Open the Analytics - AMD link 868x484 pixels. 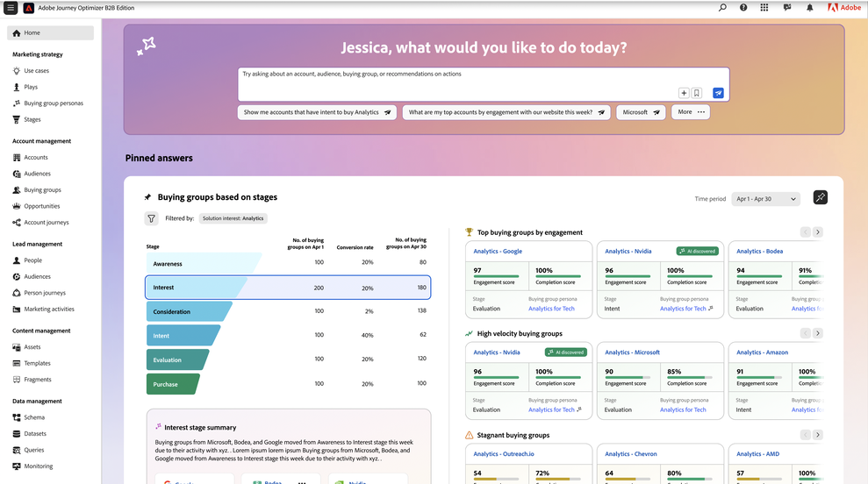(x=757, y=454)
